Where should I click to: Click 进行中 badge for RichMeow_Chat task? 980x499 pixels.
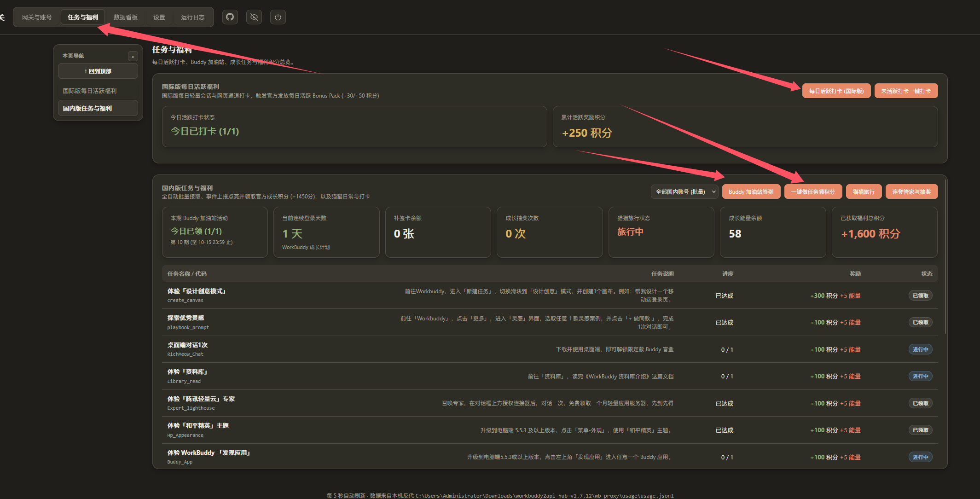pos(921,350)
